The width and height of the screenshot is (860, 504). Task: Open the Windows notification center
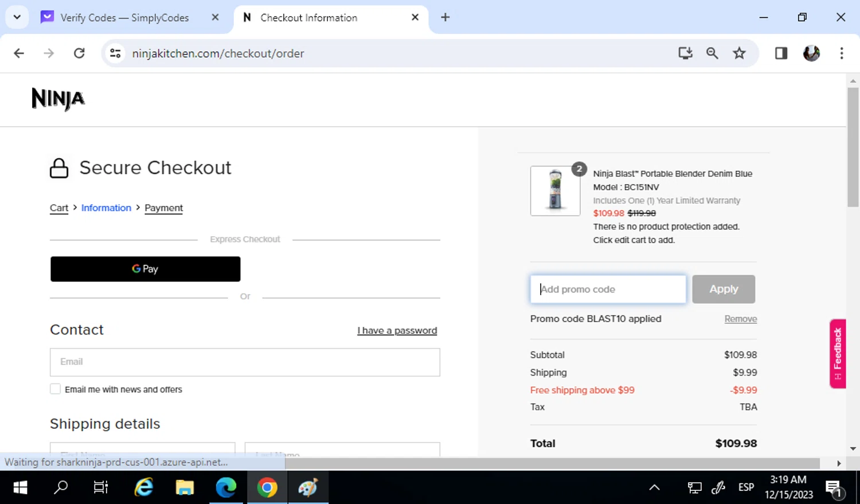[x=834, y=488]
